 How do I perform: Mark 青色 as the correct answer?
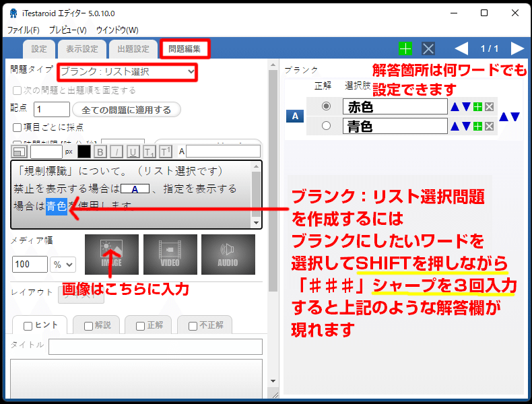(326, 125)
